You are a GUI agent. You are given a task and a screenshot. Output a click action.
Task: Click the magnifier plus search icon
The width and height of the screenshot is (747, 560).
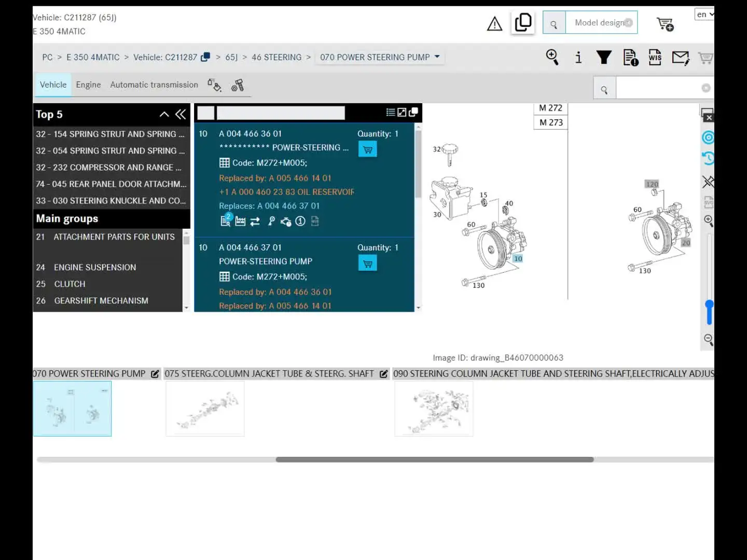click(552, 57)
